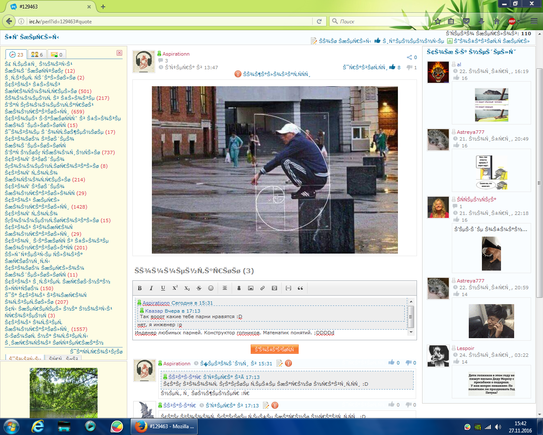The width and height of the screenshot is (543, 435).
Task: Toggle italic formatting in comment editor
Action: point(151,288)
